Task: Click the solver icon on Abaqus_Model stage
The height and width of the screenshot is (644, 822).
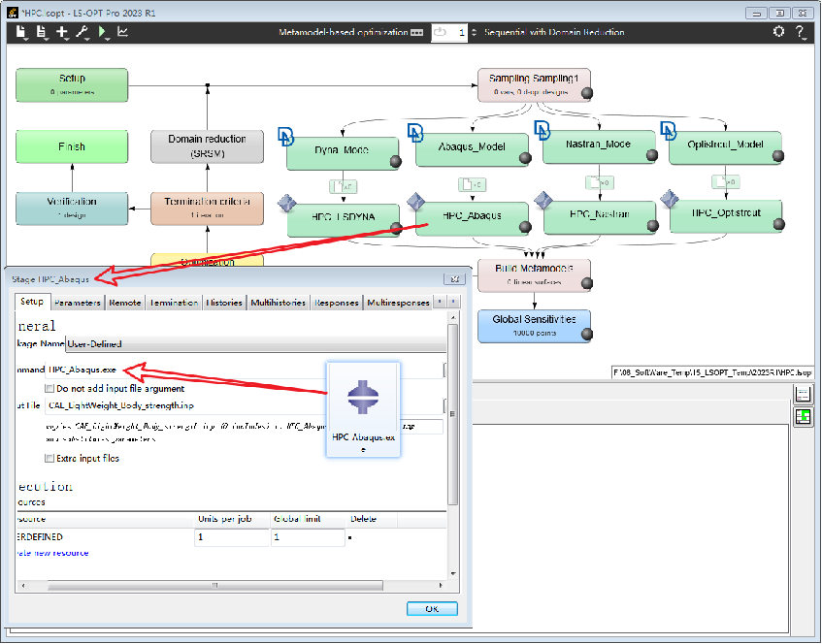Action: pos(415,133)
